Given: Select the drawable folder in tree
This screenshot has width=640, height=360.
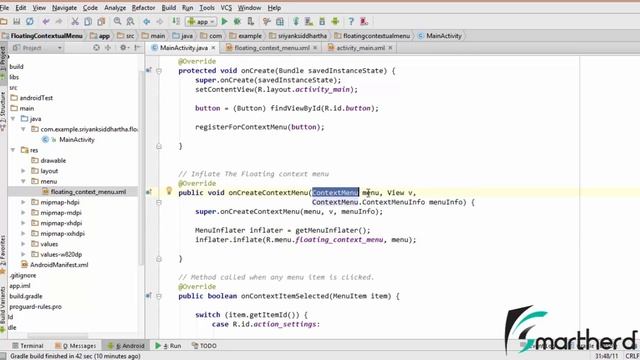Looking at the screenshot, I should 53,160.
